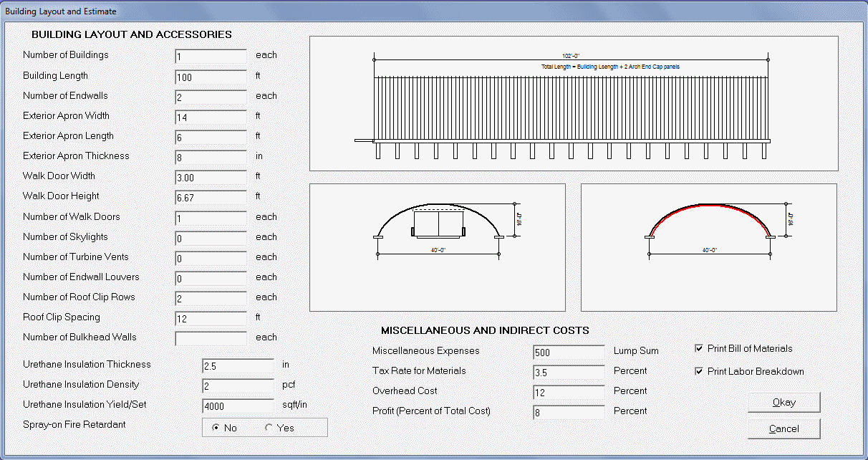
Task: Click the Roof Clip Spacing field
Action: pos(211,318)
